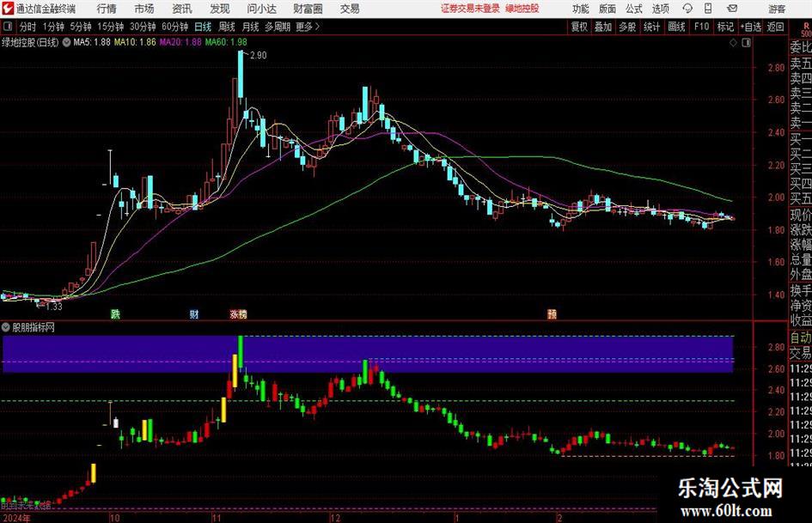Open the 功能 menu
Screen dimensions: 812x523
click(x=581, y=9)
